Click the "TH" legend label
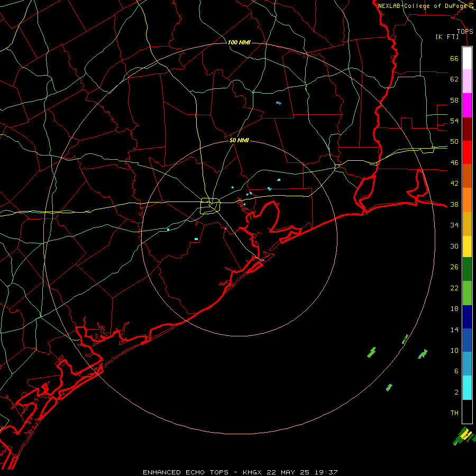This screenshot has width=476, height=476. click(454, 413)
